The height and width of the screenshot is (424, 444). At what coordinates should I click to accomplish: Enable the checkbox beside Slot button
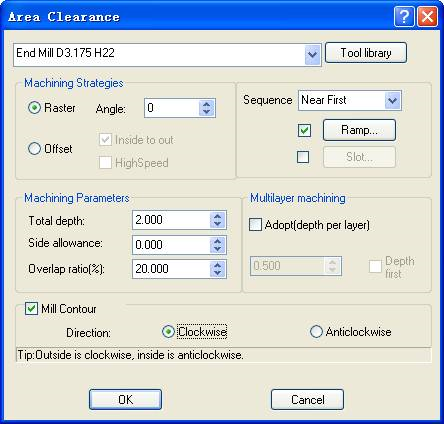pyautogui.click(x=303, y=157)
